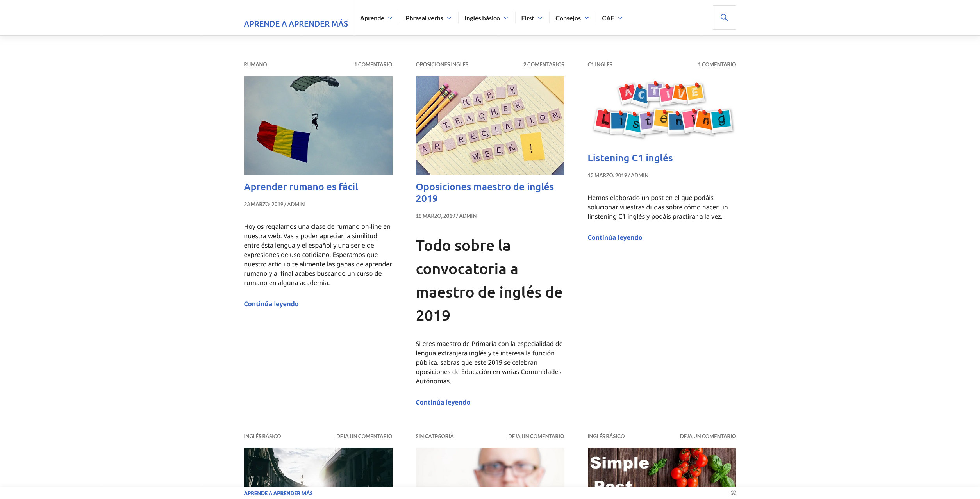The height and width of the screenshot is (499, 980).
Task: Expand the Phrasal verbs dropdown arrow
Action: pyautogui.click(x=449, y=18)
